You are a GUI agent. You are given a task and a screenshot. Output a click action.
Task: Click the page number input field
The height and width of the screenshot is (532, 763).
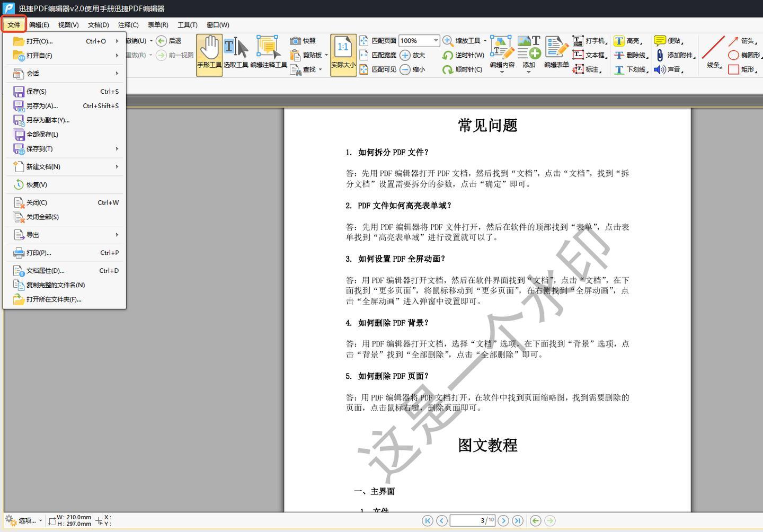coord(466,521)
